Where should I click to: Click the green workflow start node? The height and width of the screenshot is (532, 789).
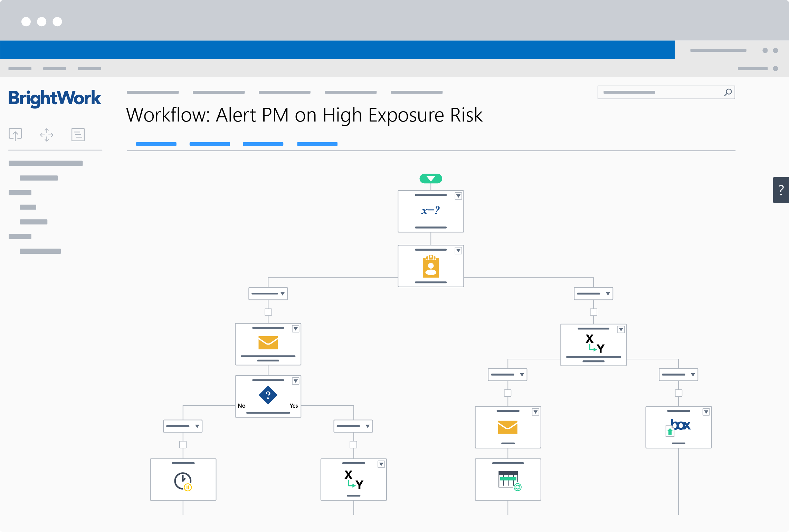[430, 178]
